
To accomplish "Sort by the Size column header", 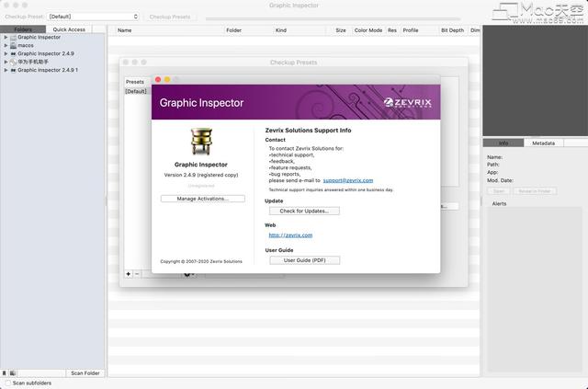I will pyautogui.click(x=341, y=30).
